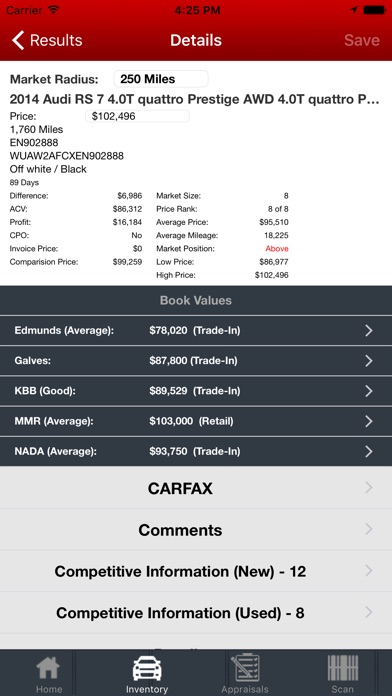This screenshot has width=392, height=696.
Task: Save the vehicle details
Action: [x=362, y=40]
